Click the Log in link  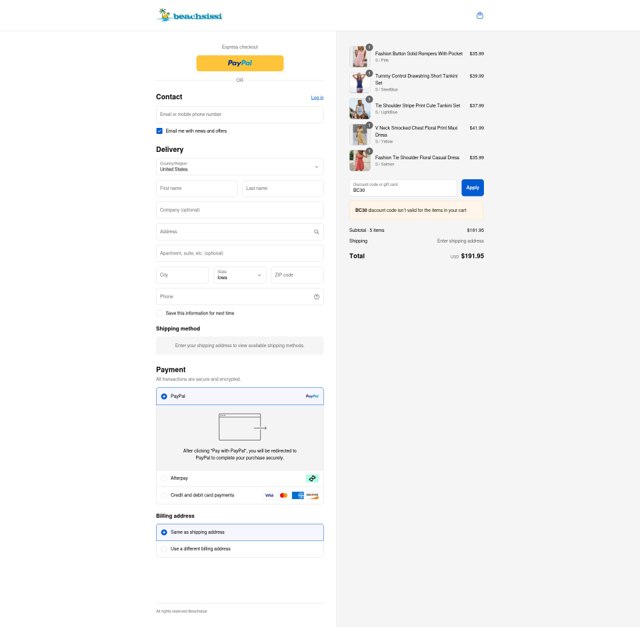tap(317, 98)
